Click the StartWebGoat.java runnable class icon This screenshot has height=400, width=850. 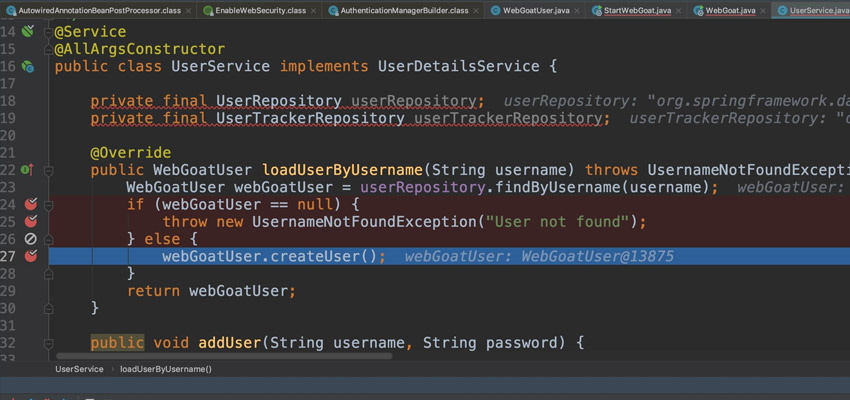(596, 11)
